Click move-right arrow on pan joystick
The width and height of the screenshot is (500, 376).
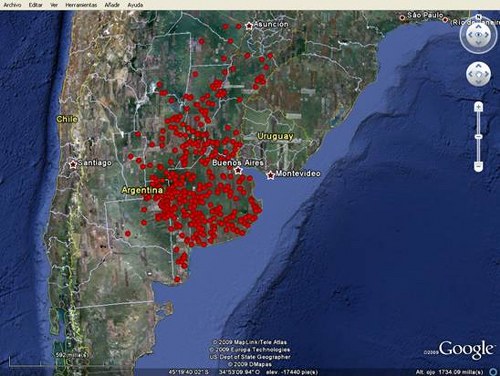click(486, 74)
